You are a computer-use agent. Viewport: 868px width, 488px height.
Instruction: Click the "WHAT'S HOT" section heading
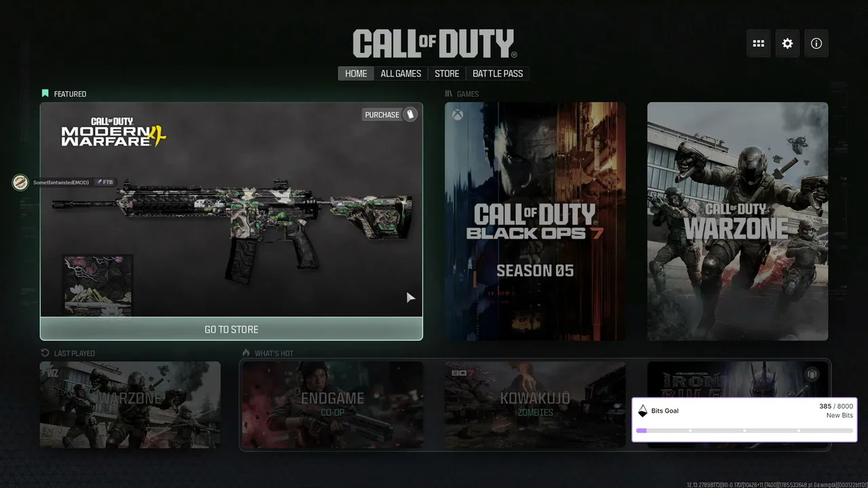[274, 354]
